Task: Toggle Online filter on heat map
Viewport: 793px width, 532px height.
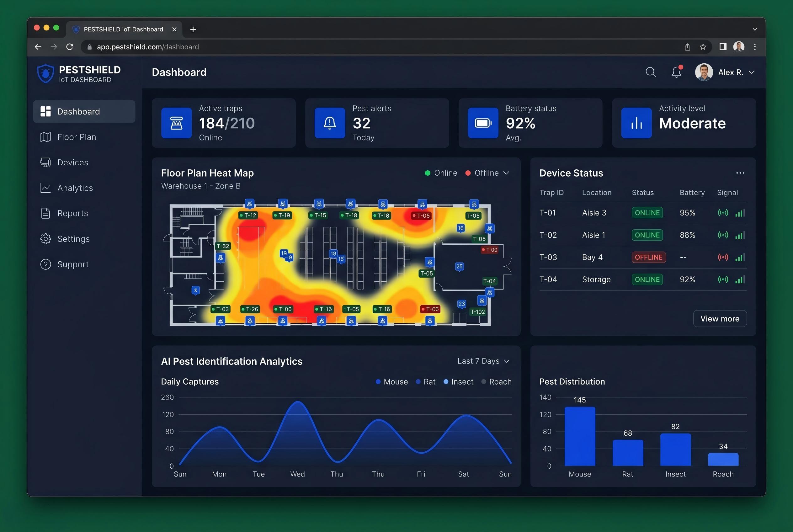Action: point(441,173)
